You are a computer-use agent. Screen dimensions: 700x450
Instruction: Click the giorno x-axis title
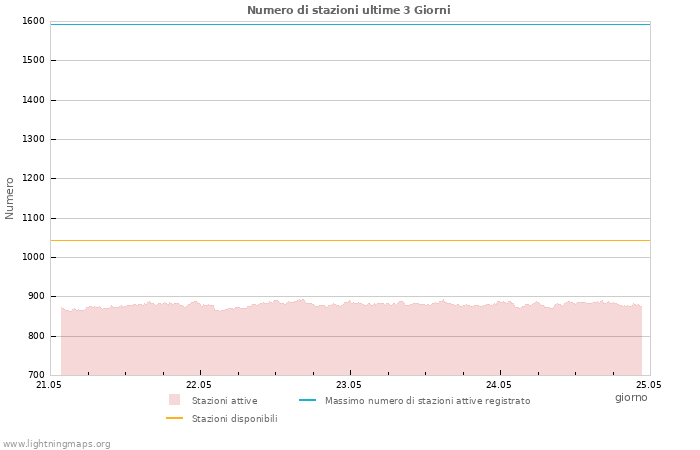tap(631, 397)
